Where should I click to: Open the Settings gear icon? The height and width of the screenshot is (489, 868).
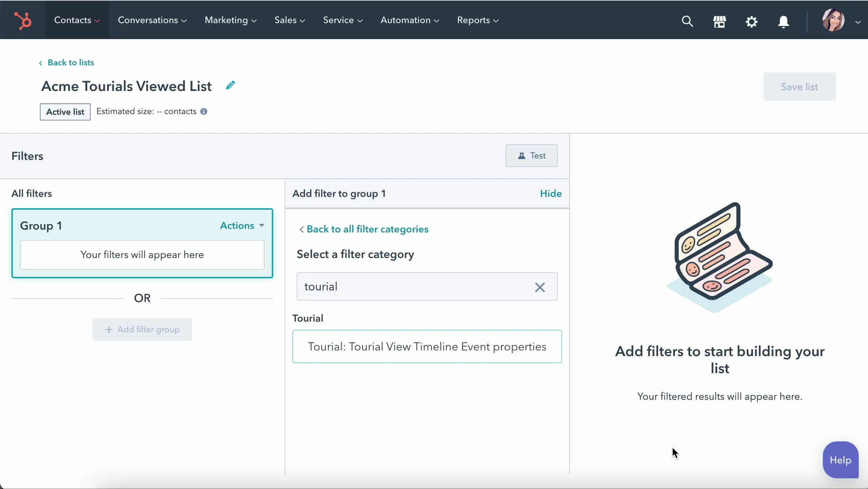[x=751, y=22]
